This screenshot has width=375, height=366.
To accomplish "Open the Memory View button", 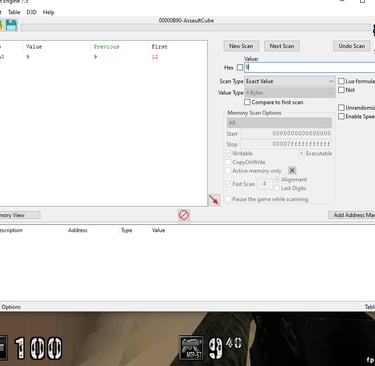I will pos(20,215).
